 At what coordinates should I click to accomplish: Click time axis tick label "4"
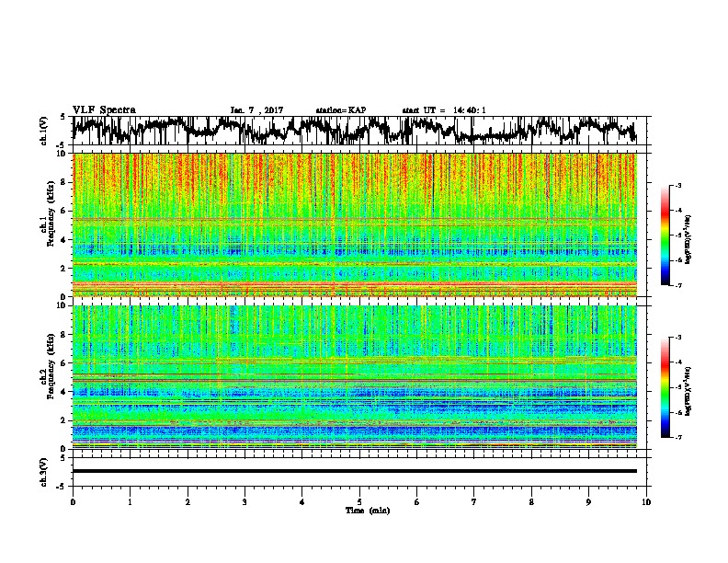pyautogui.click(x=302, y=502)
